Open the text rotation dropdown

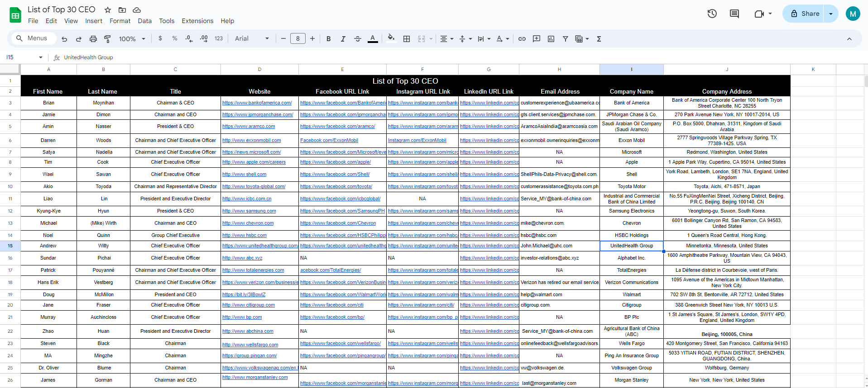pyautogui.click(x=503, y=39)
